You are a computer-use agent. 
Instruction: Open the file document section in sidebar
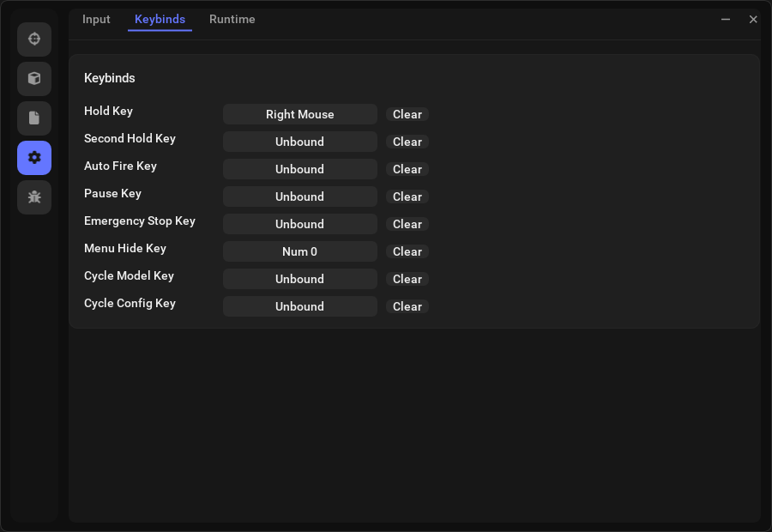point(34,118)
